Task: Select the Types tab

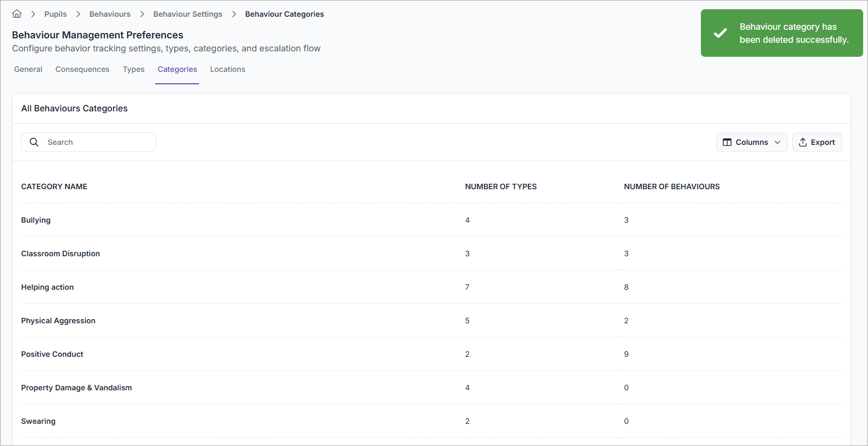Action: (x=134, y=69)
